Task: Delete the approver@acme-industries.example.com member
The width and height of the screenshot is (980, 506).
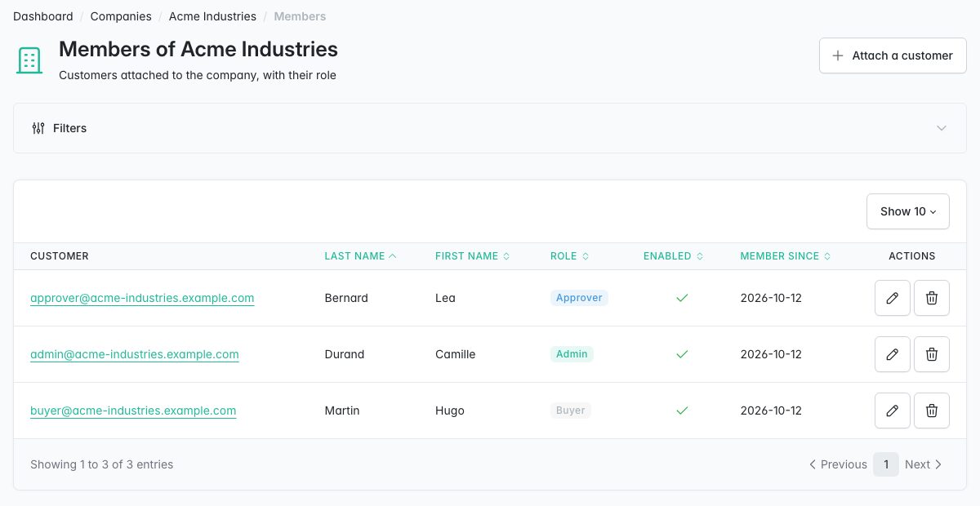Action: pyautogui.click(x=932, y=298)
